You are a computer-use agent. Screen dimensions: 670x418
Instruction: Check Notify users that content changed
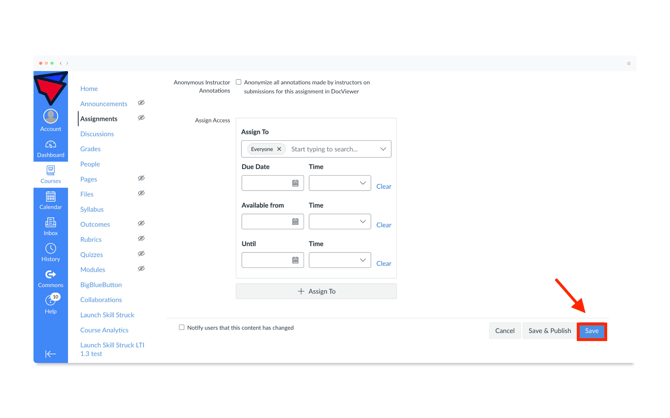coord(182,327)
